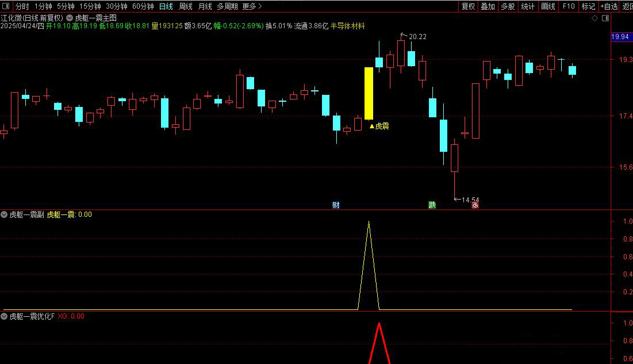Select the 60分钟 period tab

143,6
